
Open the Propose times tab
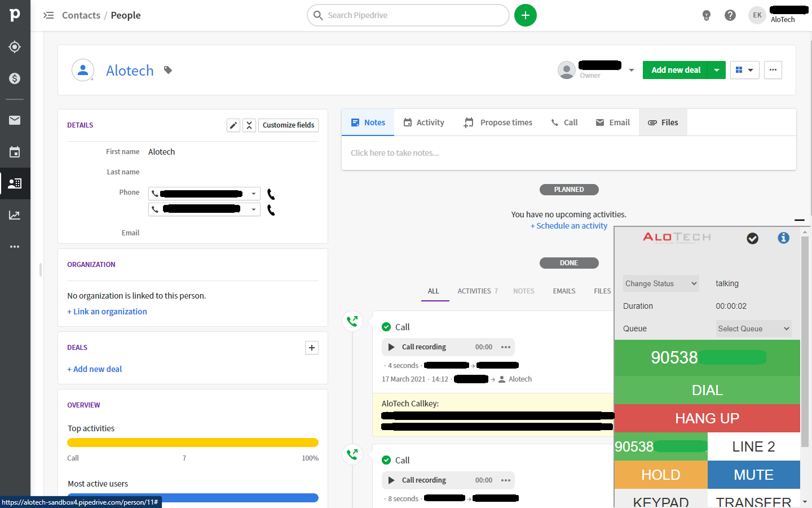[x=498, y=122]
